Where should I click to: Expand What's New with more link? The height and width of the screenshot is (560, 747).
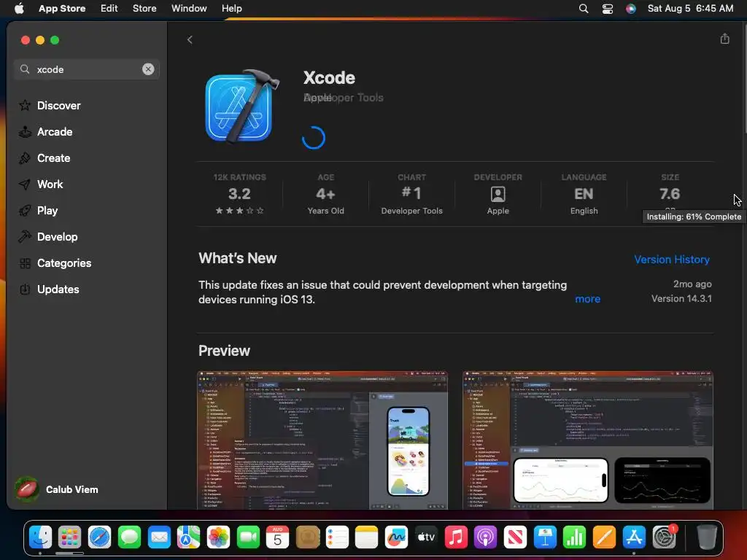click(587, 299)
